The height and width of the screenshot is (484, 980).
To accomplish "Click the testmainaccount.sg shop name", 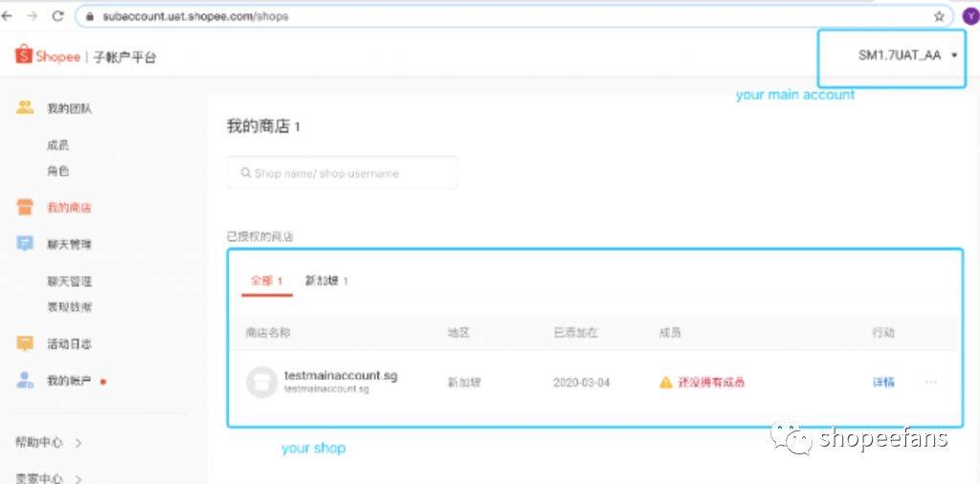I will click(341, 375).
